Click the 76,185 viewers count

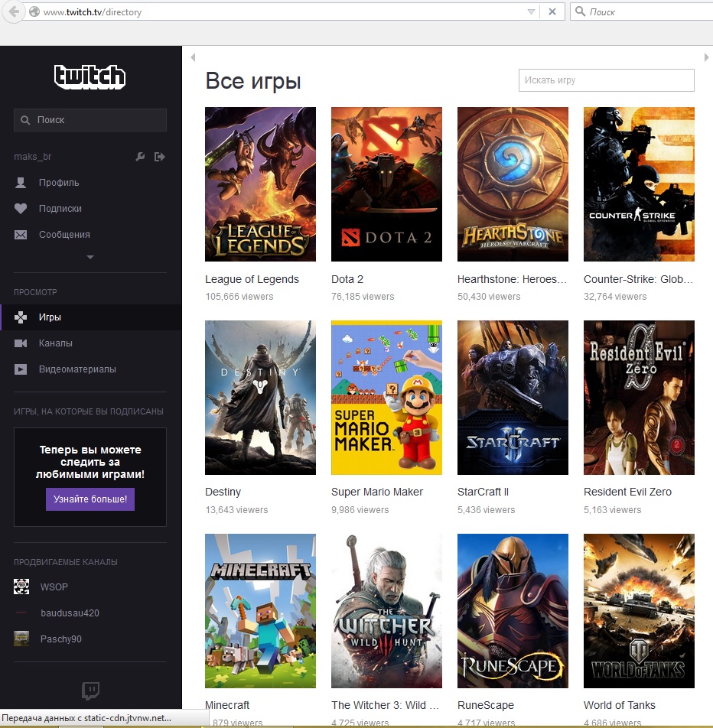363,296
